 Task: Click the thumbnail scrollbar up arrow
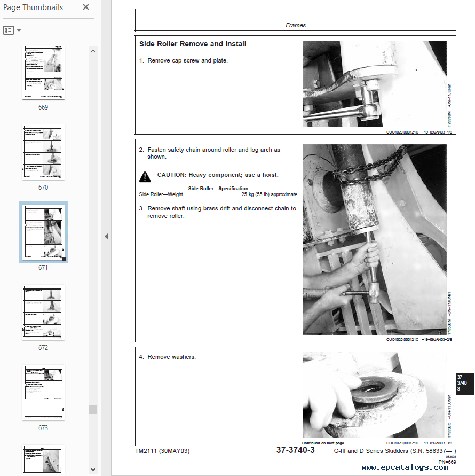(93, 51)
